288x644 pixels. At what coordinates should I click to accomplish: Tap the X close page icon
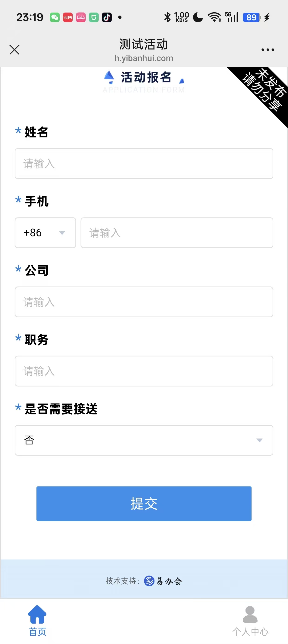(x=14, y=49)
